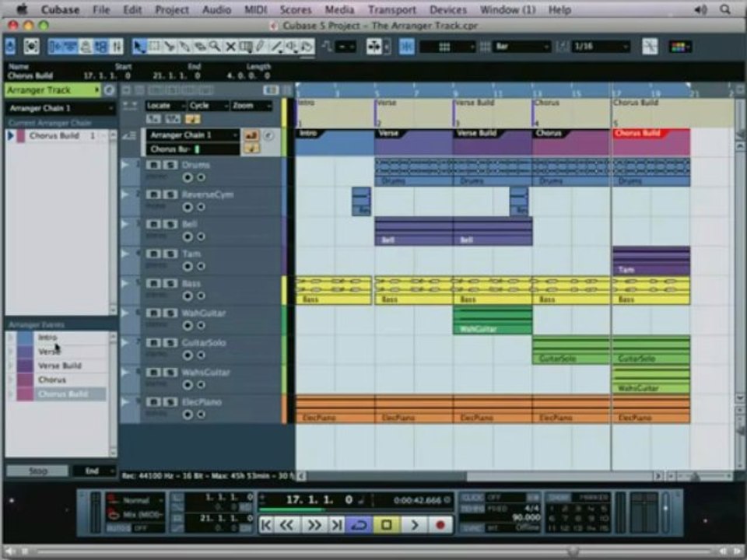Click the transport Fast Forward button

[314, 525]
